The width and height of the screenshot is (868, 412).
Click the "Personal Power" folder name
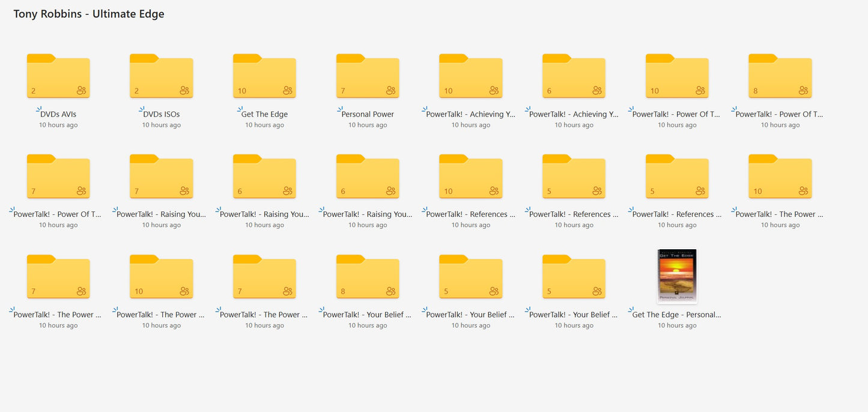point(368,114)
